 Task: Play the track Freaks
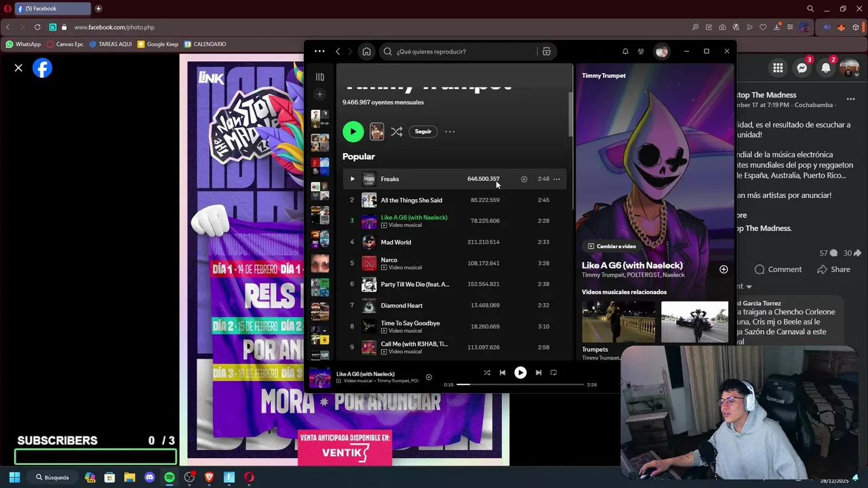click(x=352, y=179)
